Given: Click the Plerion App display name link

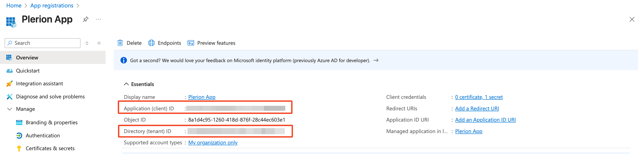Looking at the screenshot, I should (x=202, y=97).
